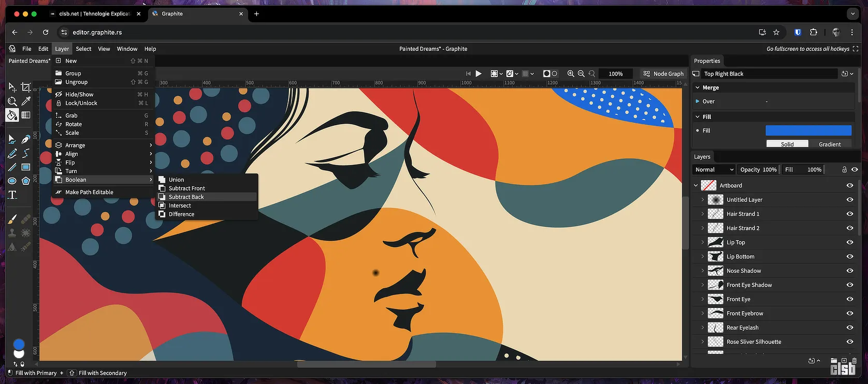Select the Pen tool

pos(26,139)
